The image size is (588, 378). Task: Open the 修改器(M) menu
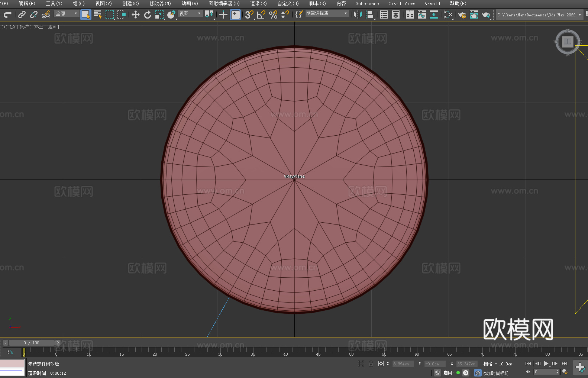(160, 3)
